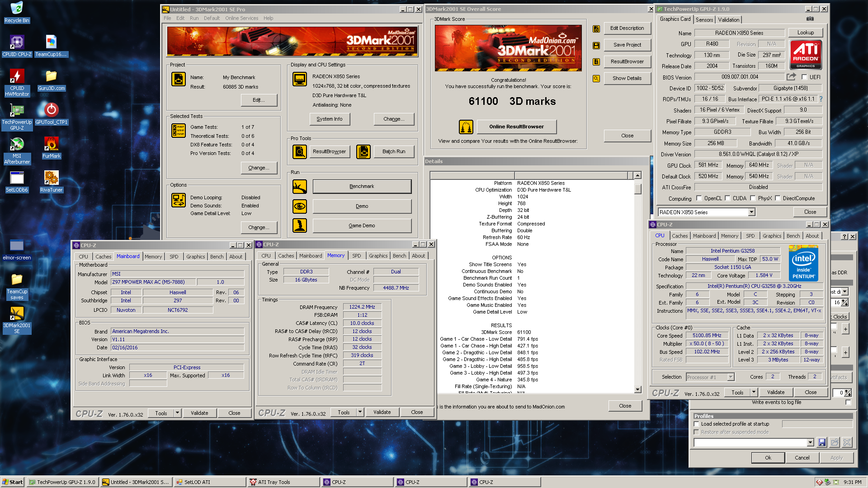
Task: Open Caches tab in Mainboard CPU-Z window
Action: coord(103,257)
